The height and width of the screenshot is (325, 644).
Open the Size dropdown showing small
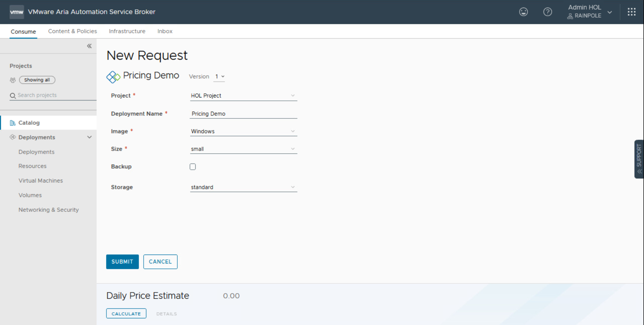(x=243, y=149)
